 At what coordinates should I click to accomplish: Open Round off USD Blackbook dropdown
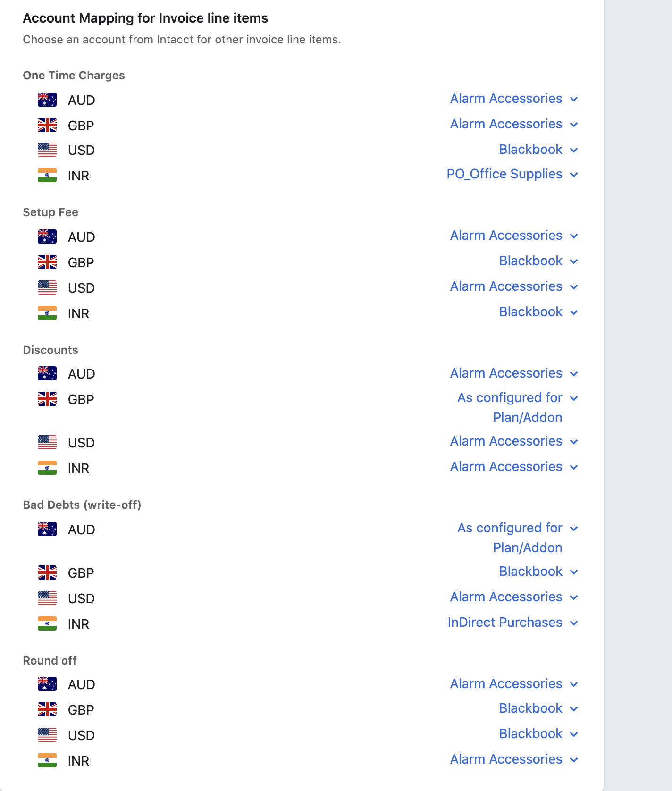[x=538, y=734]
